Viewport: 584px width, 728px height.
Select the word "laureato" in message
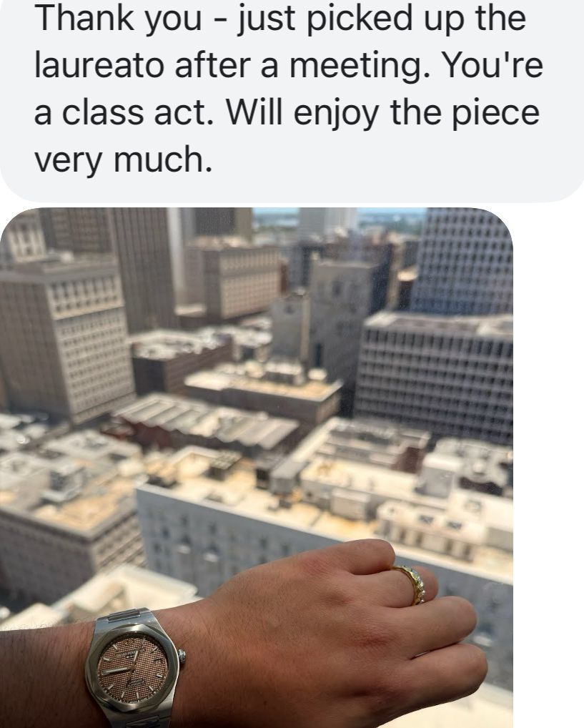(99, 64)
